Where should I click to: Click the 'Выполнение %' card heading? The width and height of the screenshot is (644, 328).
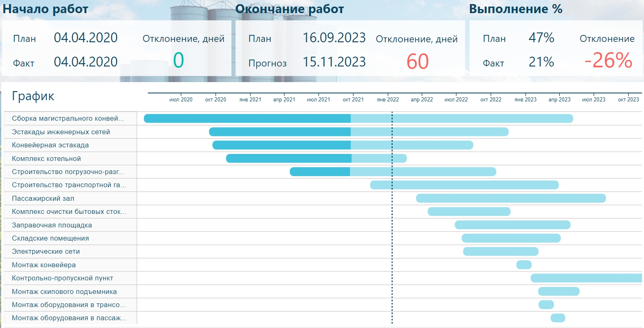point(516,9)
